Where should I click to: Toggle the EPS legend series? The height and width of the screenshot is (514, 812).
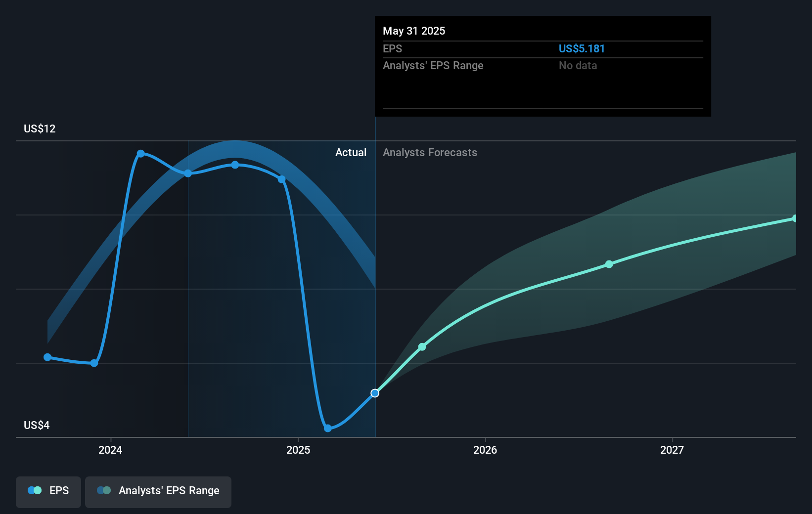pos(48,492)
